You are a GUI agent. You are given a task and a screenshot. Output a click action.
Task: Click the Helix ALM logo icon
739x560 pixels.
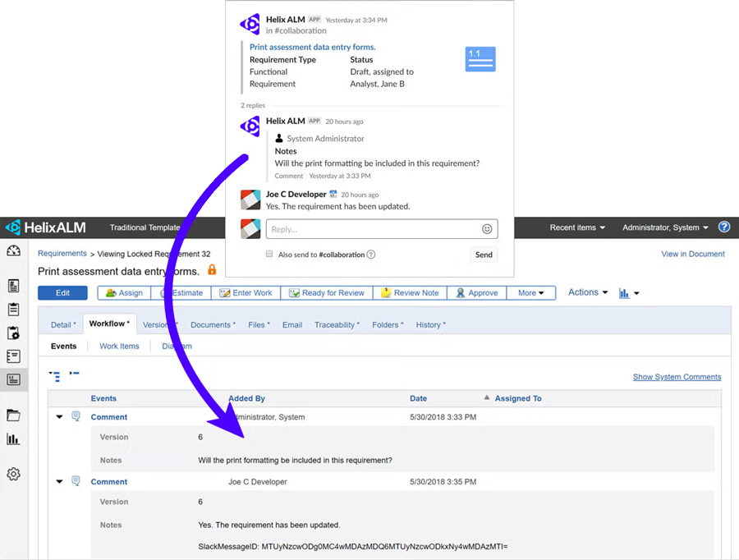click(x=11, y=227)
